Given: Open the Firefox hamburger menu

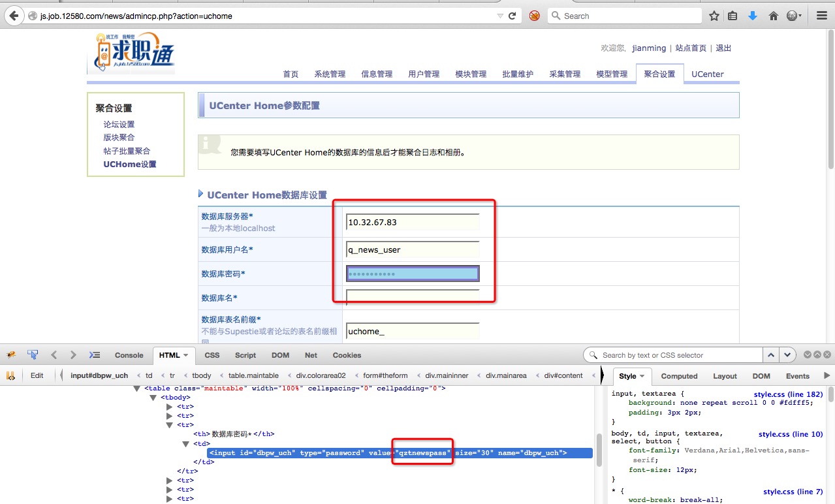Looking at the screenshot, I should (x=822, y=16).
